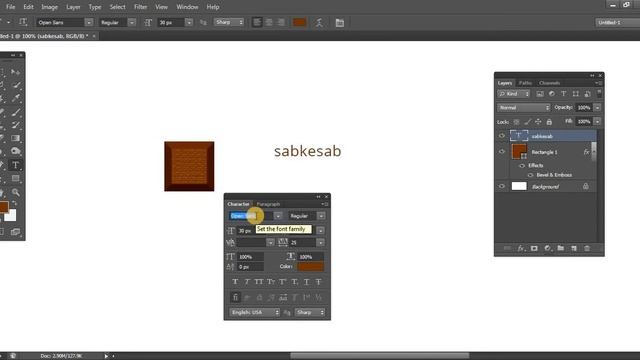Select the Brush tool
Viewport: 640px width, 360px height.
click(16, 112)
